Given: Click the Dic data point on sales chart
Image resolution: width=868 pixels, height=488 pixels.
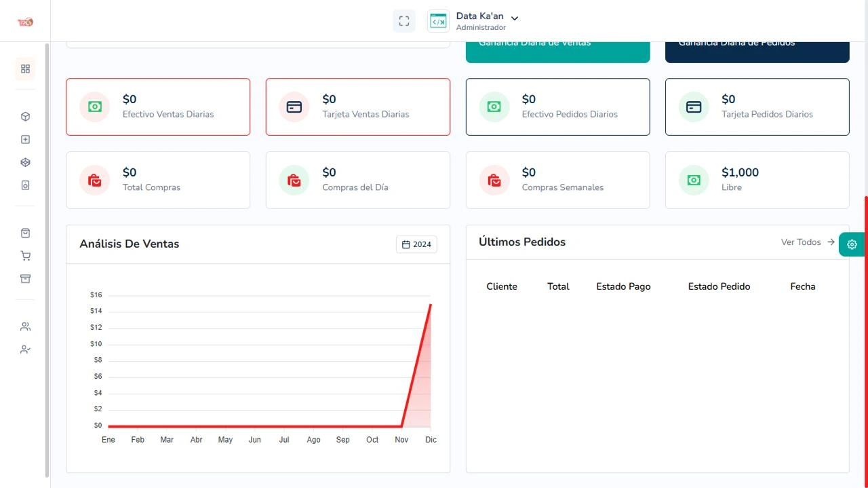Looking at the screenshot, I should (x=431, y=305).
